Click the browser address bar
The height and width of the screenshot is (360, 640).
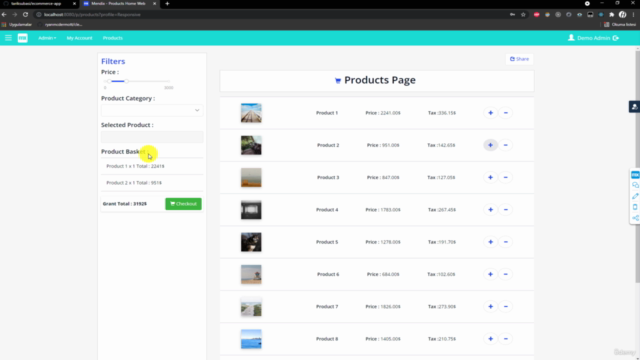tap(269, 14)
